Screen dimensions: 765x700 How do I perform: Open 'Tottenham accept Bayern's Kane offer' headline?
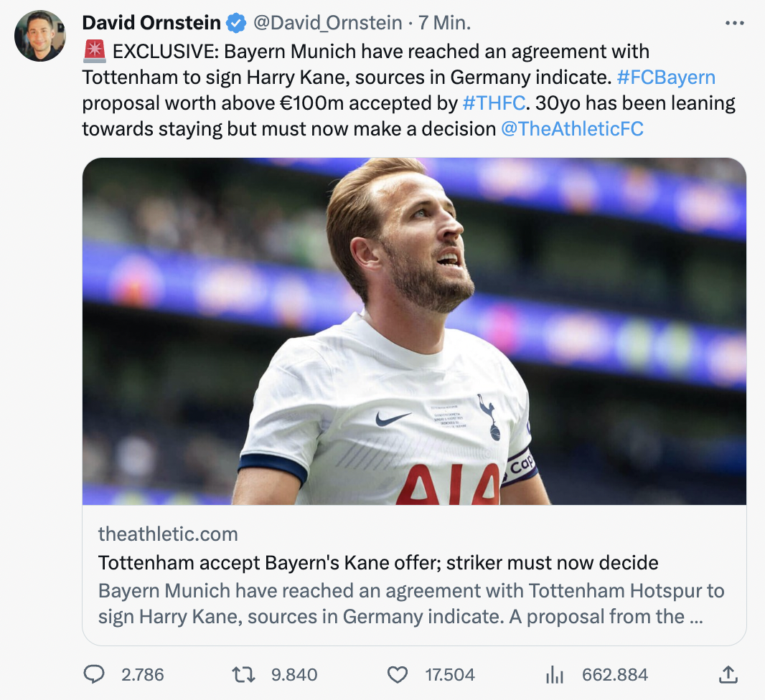click(x=377, y=562)
